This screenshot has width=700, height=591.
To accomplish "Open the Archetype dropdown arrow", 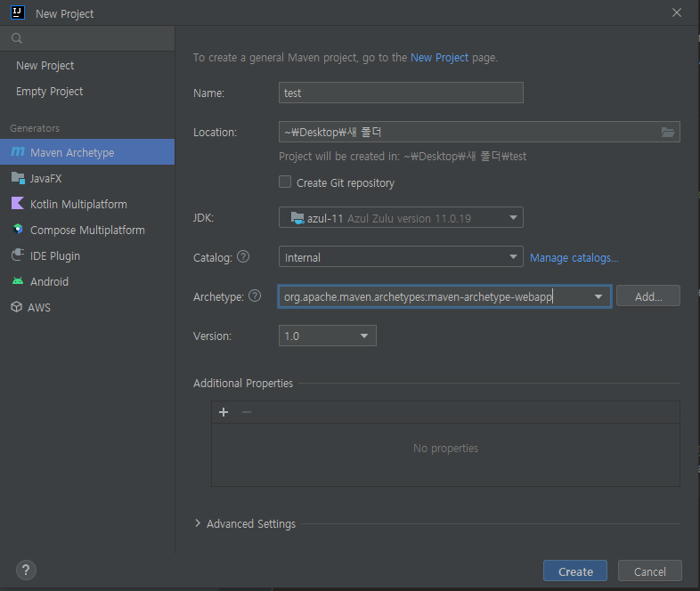I will [598, 296].
